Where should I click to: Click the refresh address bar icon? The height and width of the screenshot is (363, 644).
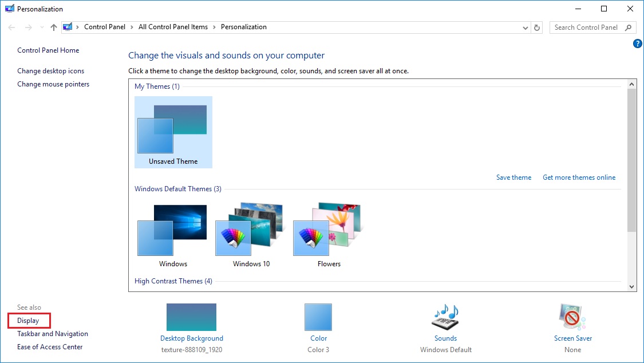[537, 27]
